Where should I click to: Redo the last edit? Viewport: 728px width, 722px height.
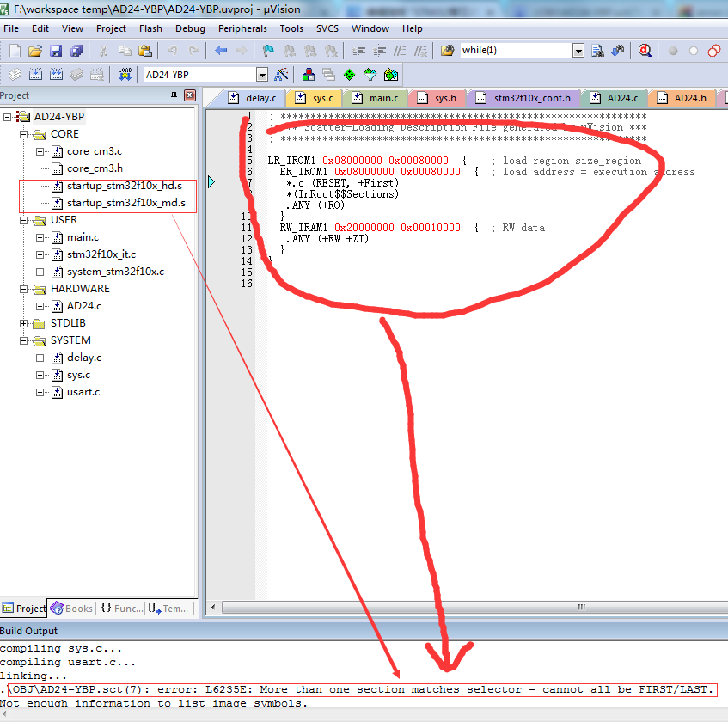tap(193, 51)
